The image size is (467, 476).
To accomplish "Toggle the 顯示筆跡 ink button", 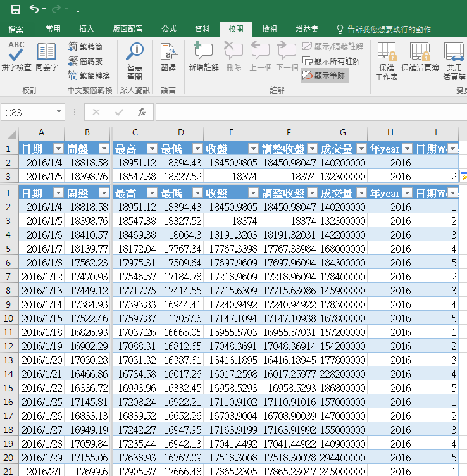I will 325,75.
